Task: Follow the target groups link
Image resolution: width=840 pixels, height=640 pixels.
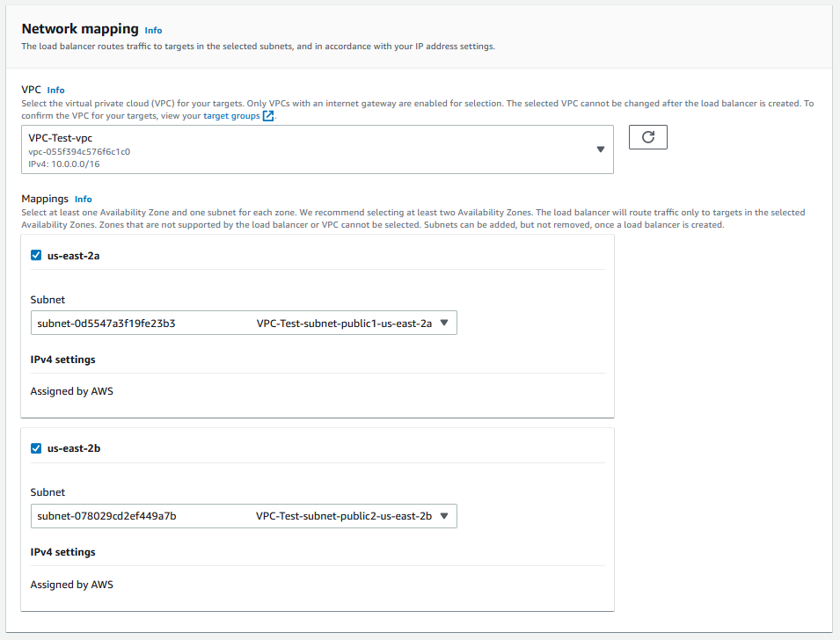Action: (231, 116)
